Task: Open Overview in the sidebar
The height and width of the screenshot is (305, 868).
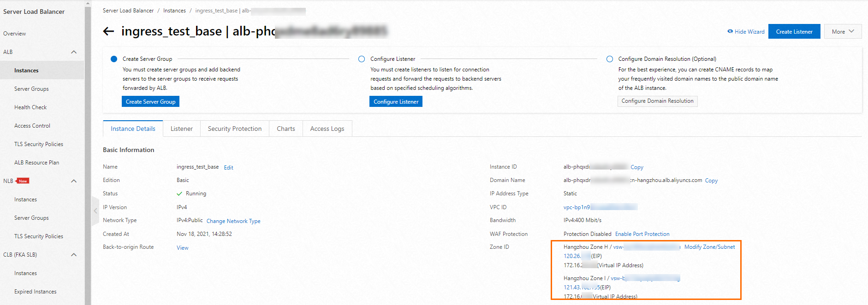Action: (x=15, y=34)
